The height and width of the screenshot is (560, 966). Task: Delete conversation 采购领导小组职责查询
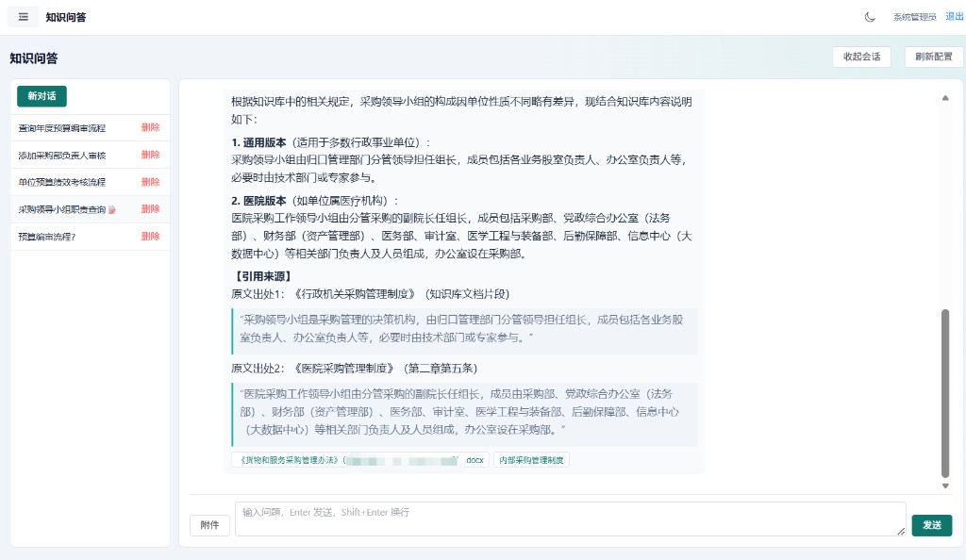[x=150, y=208]
